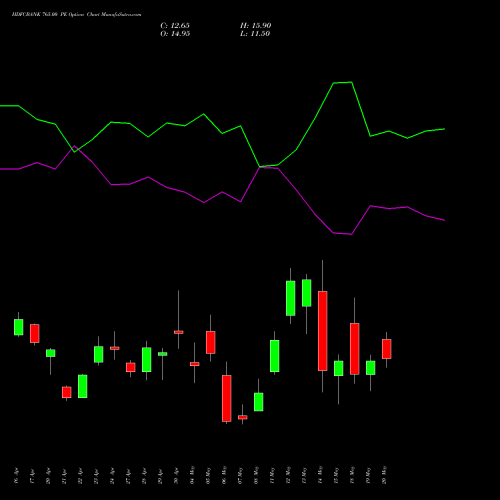
Task: Click the low value L: 11.50
Action: [x=255, y=34]
